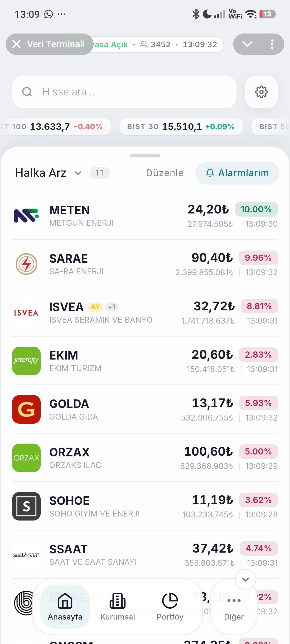Open the Diğer menu

pos(234,606)
